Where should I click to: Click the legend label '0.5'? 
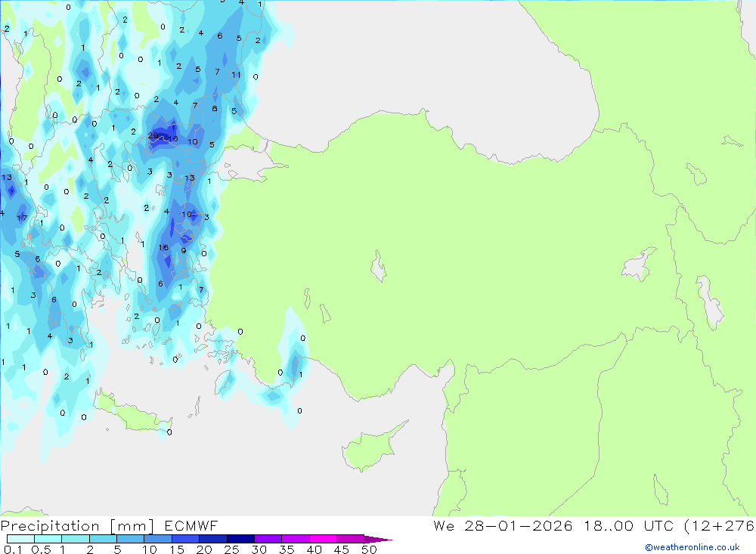pyautogui.click(x=41, y=549)
